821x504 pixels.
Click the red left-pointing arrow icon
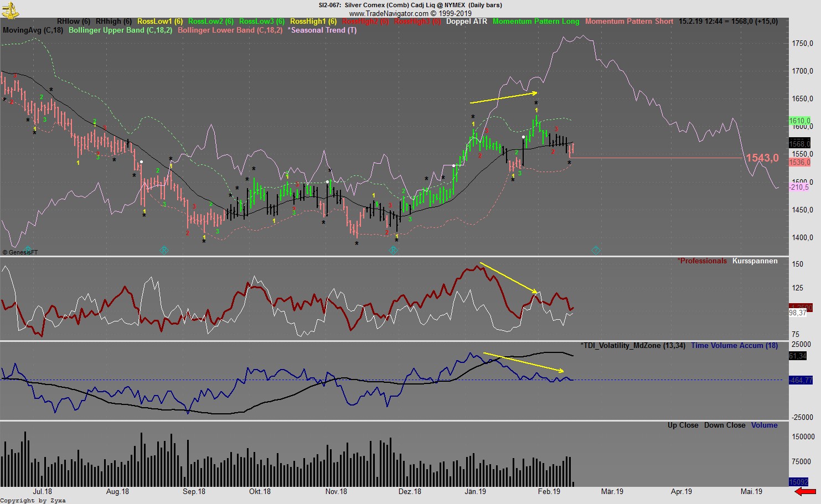click(805, 491)
